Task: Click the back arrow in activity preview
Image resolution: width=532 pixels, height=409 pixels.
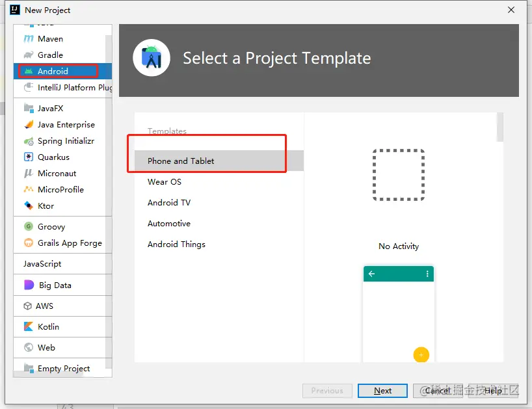Action: [371, 274]
